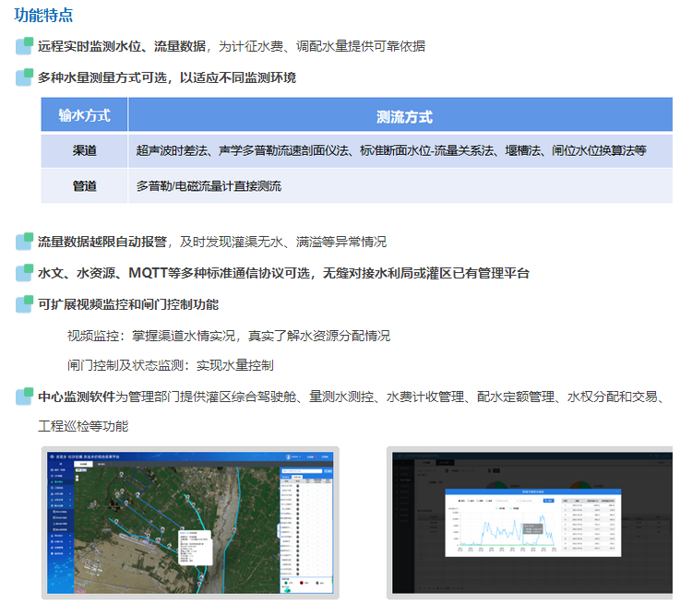
Task: Click the bullet icon beside 水文、水资源、MQTT
Action: coord(25,273)
